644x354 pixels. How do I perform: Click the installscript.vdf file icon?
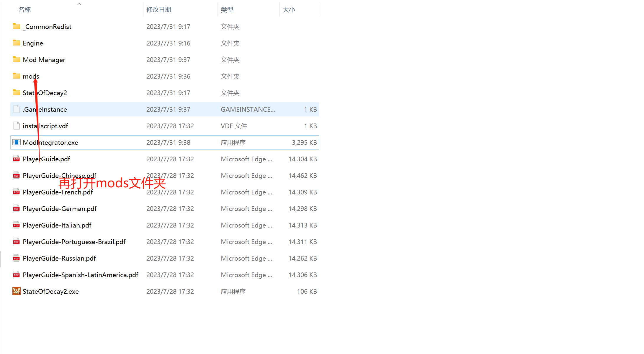pos(17,126)
